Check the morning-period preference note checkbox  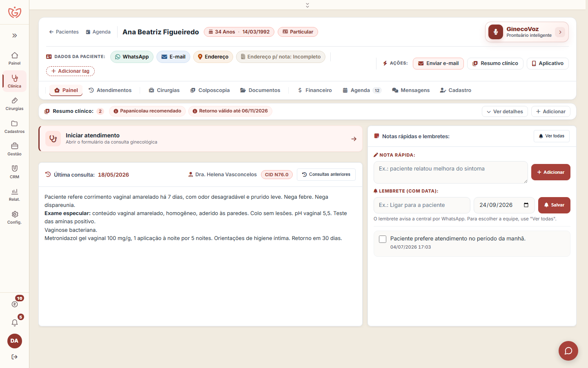pos(383,239)
